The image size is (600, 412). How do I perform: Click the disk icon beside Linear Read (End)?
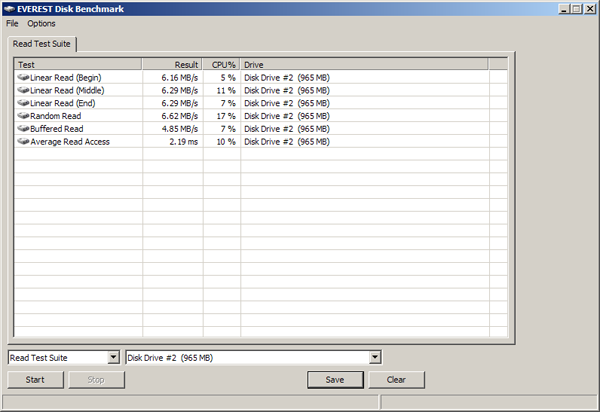click(23, 103)
